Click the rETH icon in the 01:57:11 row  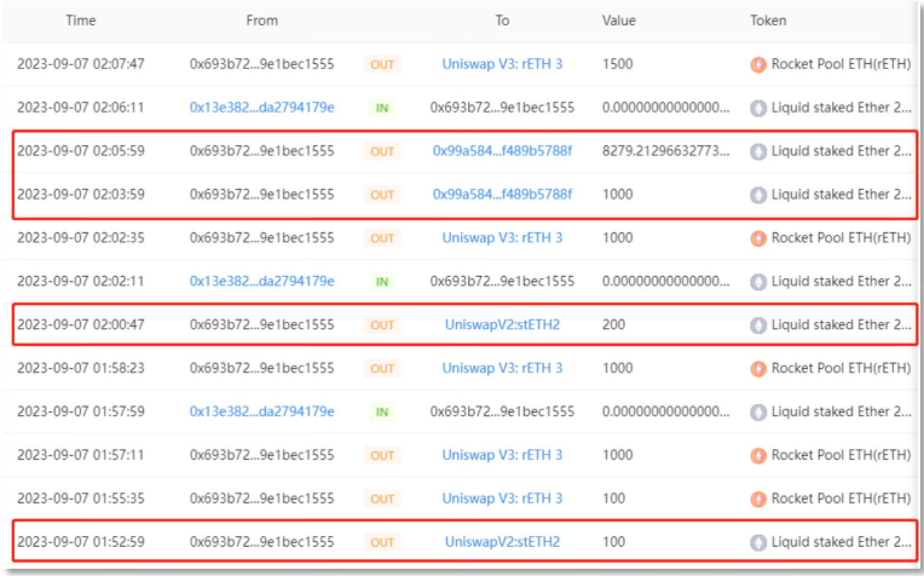click(x=758, y=456)
